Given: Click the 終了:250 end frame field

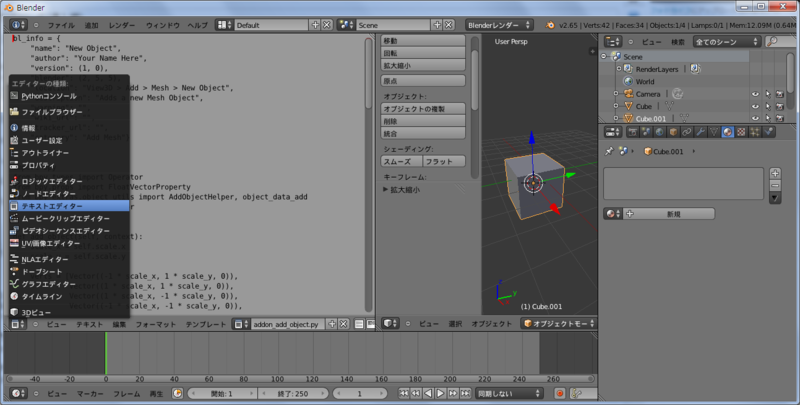Looking at the screenshot, I should click(292, 393).
